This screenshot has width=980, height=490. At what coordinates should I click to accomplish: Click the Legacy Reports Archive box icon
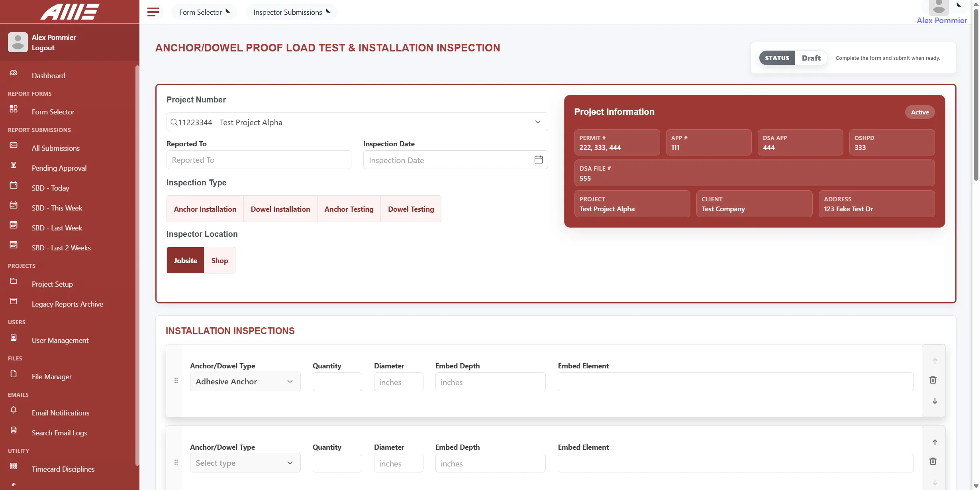pyautogui.click(x=14, y=301)
